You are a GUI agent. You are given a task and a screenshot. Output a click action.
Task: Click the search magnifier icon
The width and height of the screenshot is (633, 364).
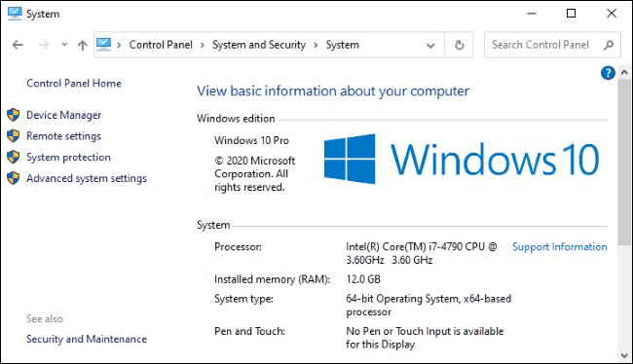pyautogui.click(x=609, y=45)
